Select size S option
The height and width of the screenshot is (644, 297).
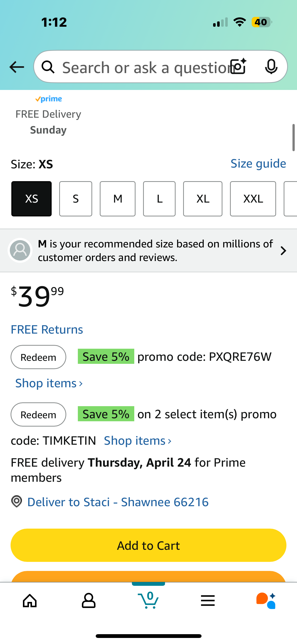pos(76,199)
